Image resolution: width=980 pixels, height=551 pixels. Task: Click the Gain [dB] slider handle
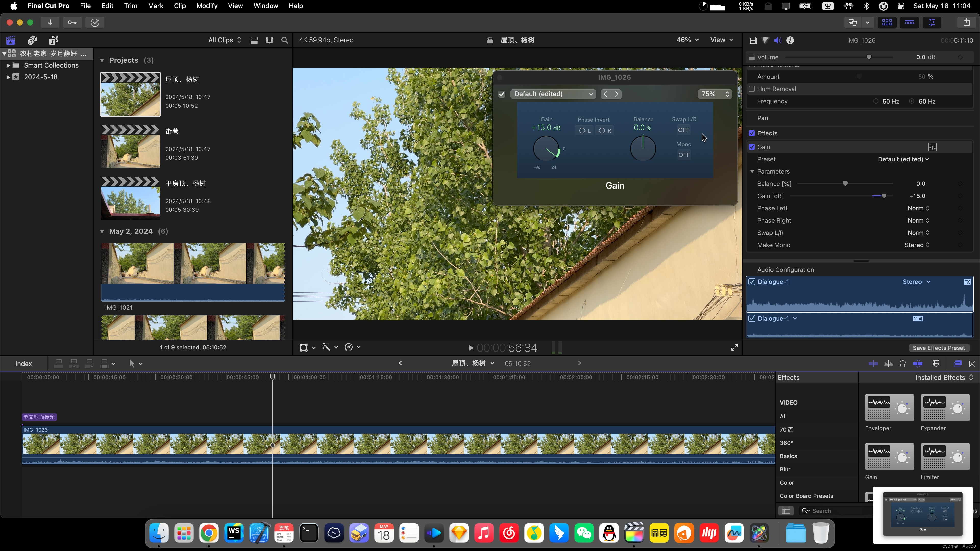(884, 196)
